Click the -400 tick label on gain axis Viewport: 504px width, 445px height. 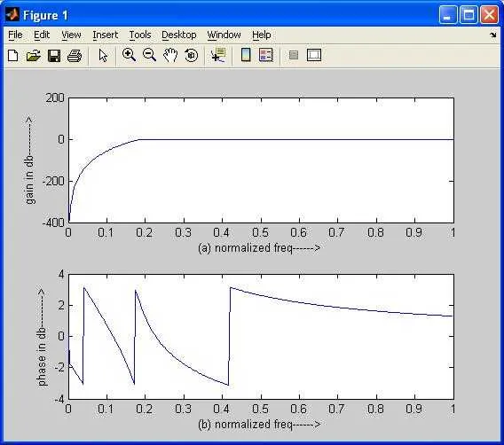click(53, 222)
